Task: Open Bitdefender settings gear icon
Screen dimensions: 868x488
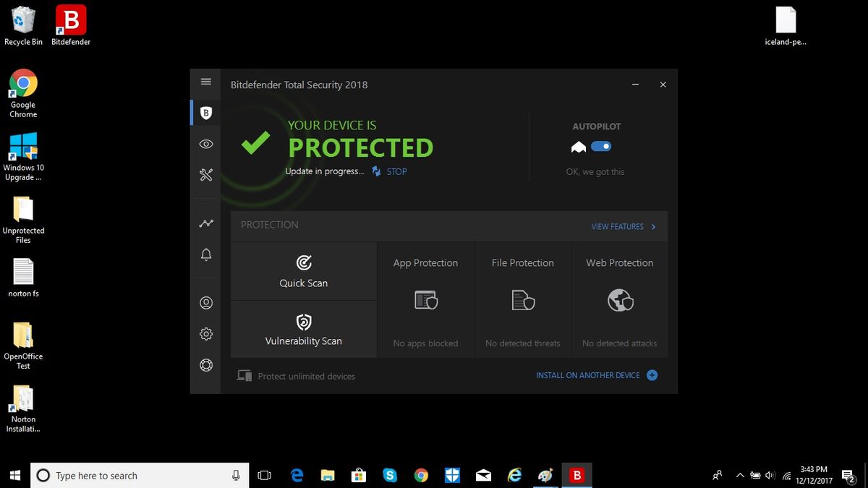Action: [x=206, y=334]
